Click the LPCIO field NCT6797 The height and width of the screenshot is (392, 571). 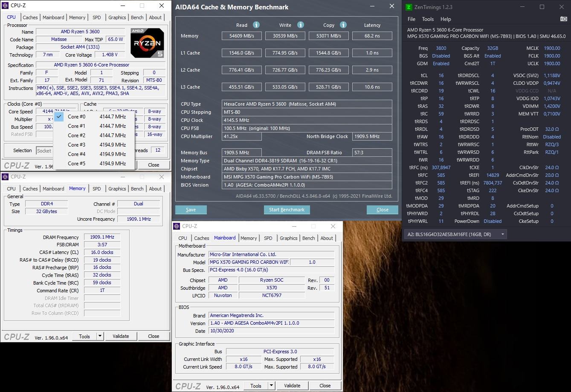point(271,295)
